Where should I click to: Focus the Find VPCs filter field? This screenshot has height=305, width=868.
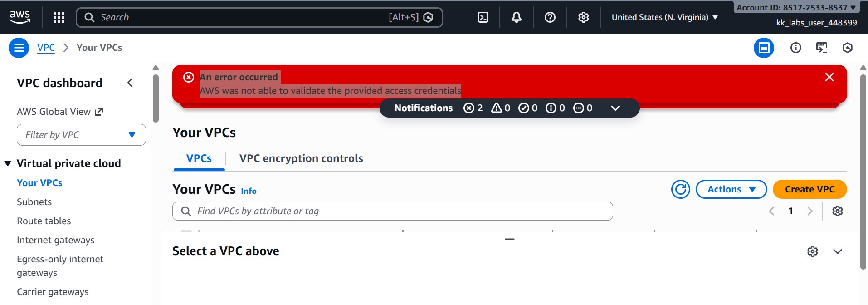click(x=393, y=211)
